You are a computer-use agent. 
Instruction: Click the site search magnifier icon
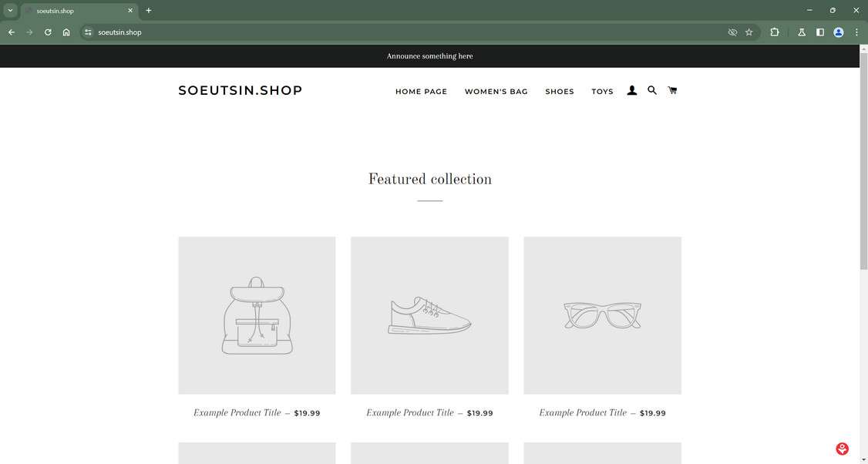click(652, 90)
